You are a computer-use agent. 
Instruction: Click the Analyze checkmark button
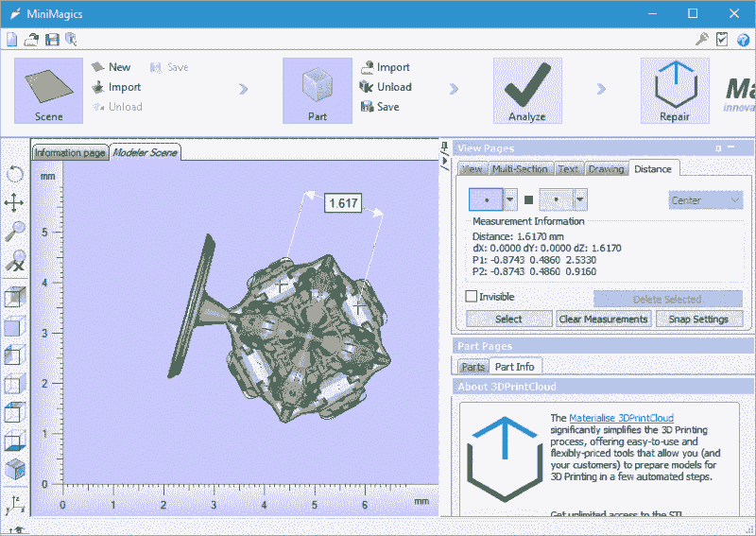(x=527, y=91)
